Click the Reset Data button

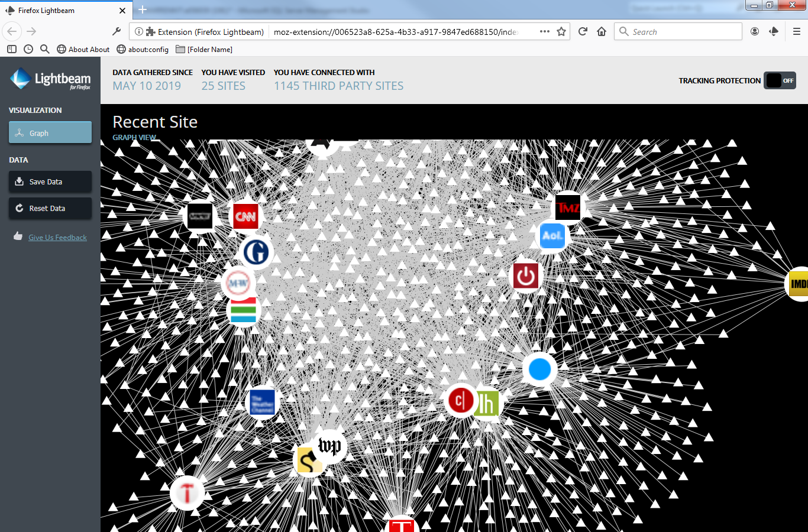[50, 208]
